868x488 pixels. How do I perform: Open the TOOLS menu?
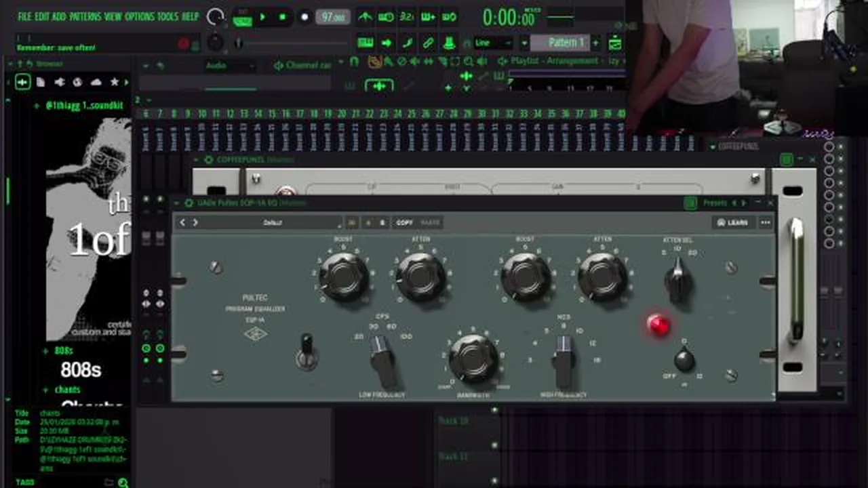click(167, 16)
